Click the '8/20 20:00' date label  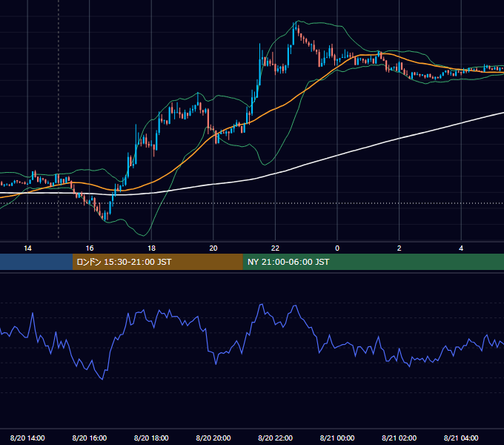pos(213,438)
